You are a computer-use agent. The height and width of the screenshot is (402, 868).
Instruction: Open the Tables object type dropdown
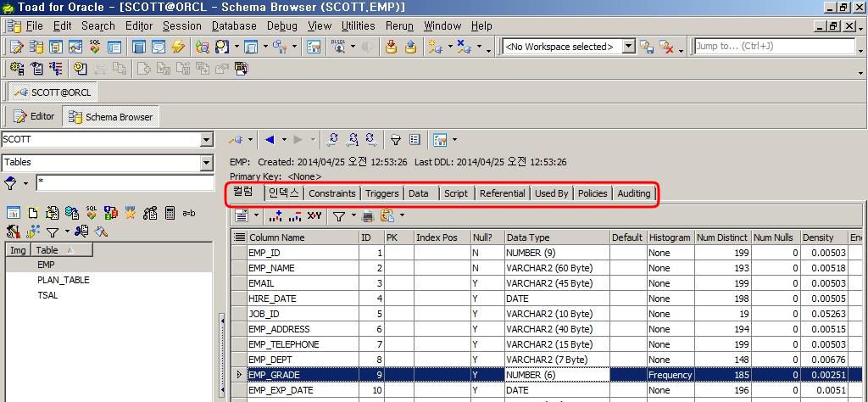click(x=207, y=163)
